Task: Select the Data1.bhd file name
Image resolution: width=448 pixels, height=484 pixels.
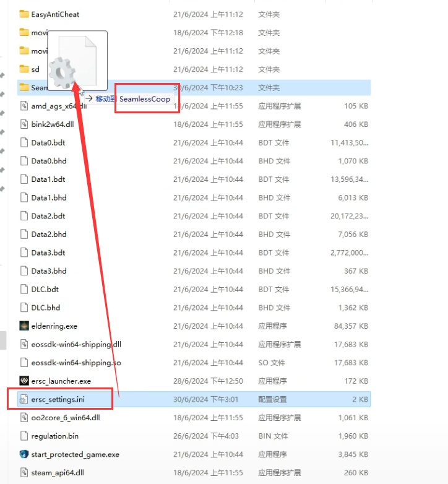Action: (x=48, y=197)
